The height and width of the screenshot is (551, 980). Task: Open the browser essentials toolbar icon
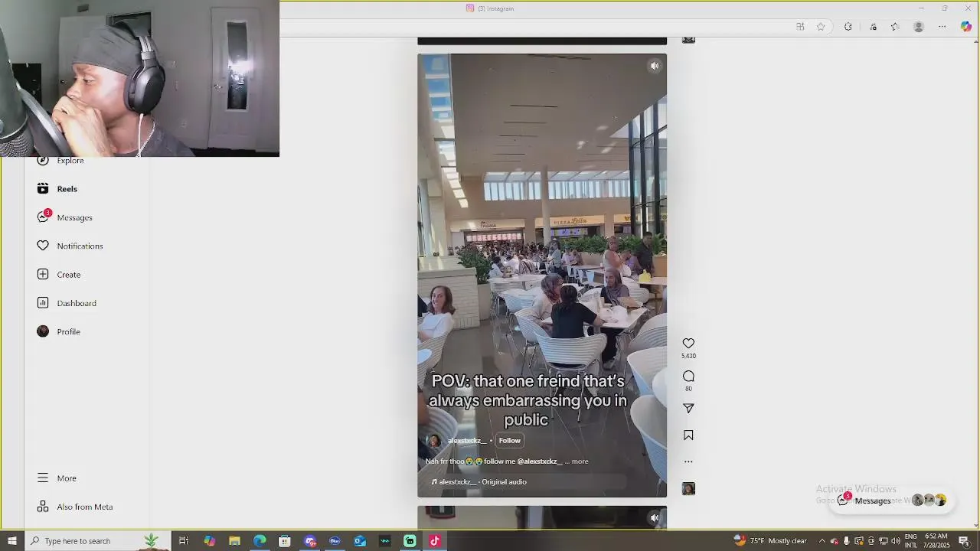click(873, 27)
